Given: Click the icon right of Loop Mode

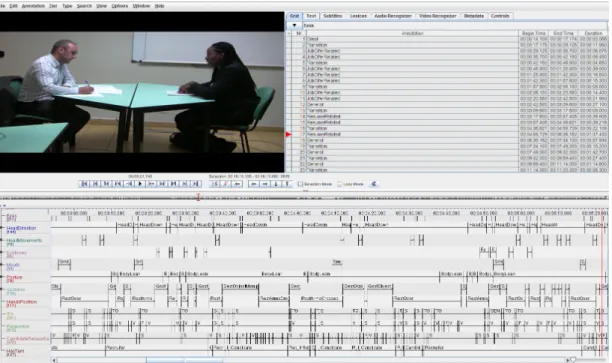Looking at the screenshot, I should tap(374, 184).
